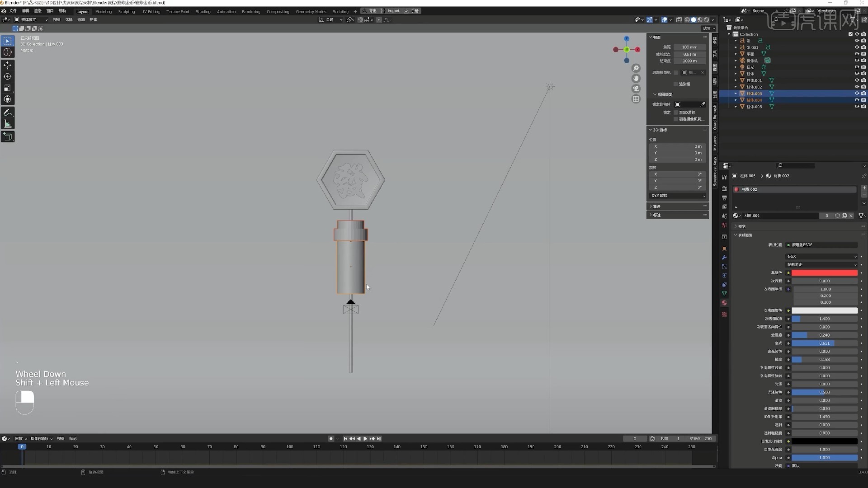The height and width of the screenshot is (488, 868).
Task: Expand the 摄像机 tree row
Action: coord(736,61)
